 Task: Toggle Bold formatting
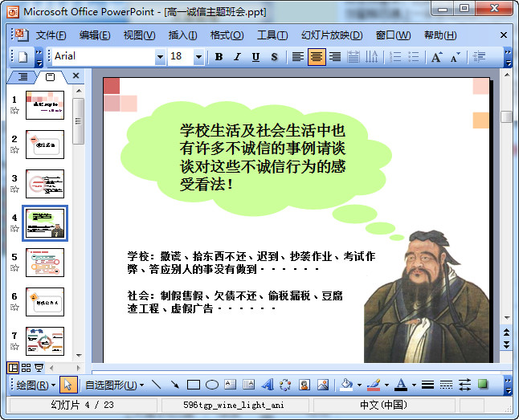point(219,57)
